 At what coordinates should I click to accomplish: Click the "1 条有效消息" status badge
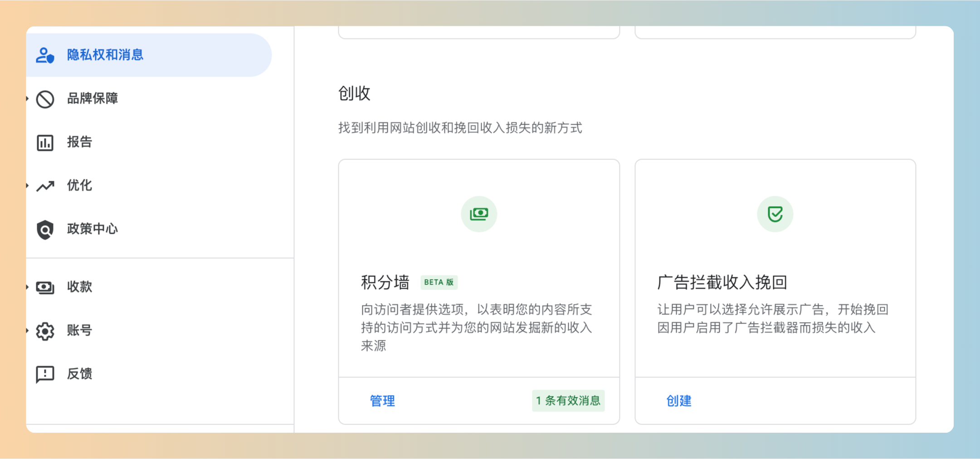[568, 401]
